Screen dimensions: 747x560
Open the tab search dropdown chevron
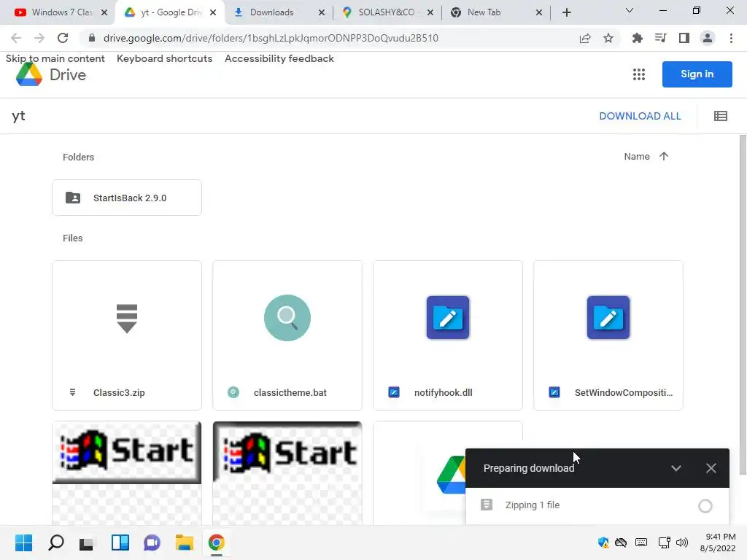click(630, 10)
